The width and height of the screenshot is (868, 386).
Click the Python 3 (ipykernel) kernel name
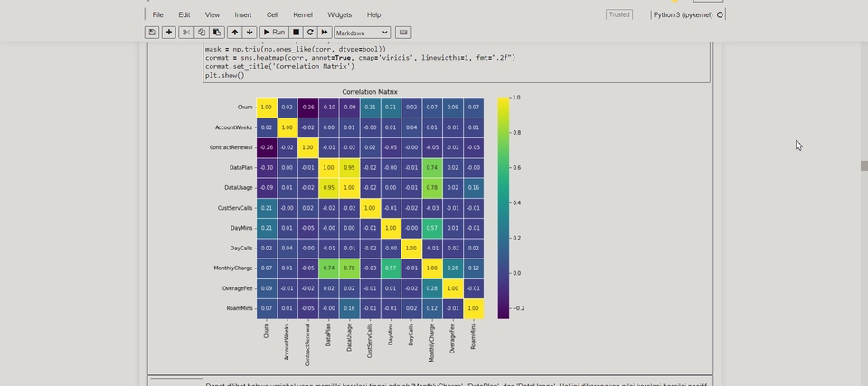point(684,15)
